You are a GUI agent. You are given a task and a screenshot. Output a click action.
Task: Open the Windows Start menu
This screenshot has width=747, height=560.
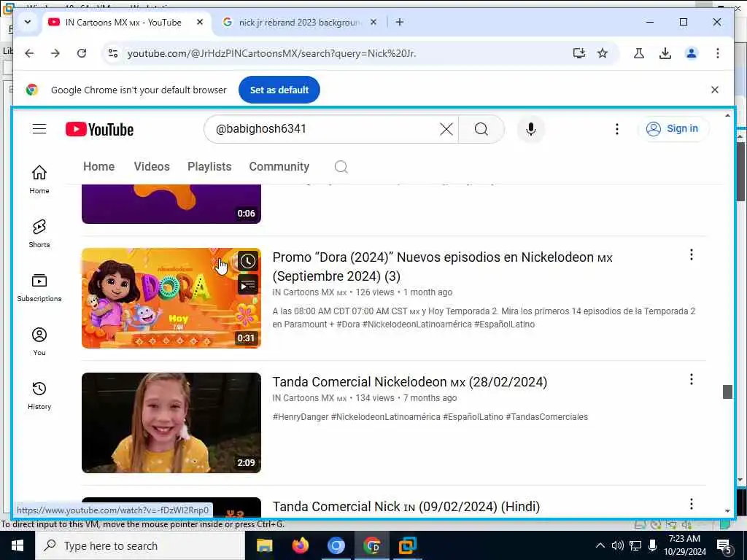(x=18, y=545)
